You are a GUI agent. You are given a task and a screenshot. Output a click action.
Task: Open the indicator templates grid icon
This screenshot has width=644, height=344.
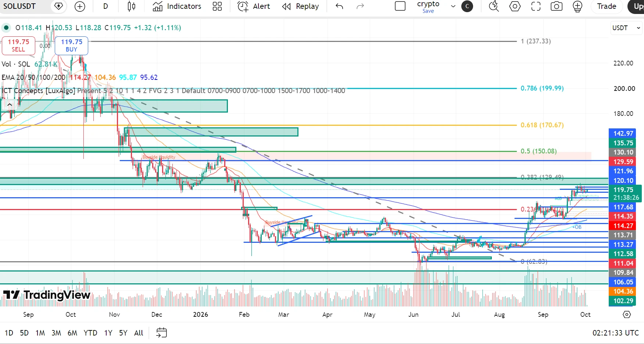point(217,6)
